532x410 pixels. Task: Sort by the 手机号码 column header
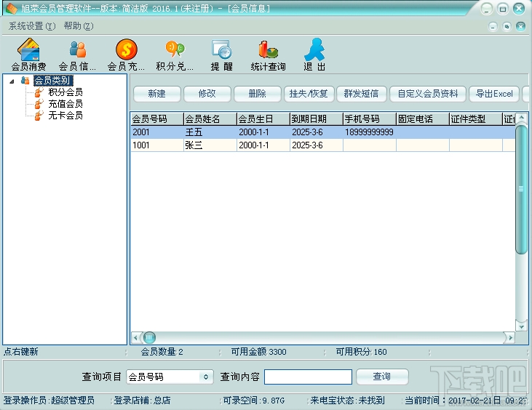point(370,119)
